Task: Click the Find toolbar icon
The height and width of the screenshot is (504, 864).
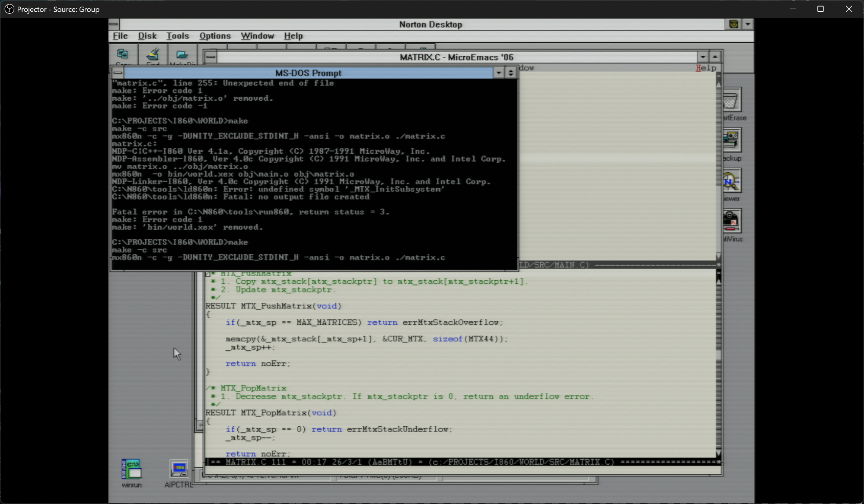Action: tap(153, 55)
